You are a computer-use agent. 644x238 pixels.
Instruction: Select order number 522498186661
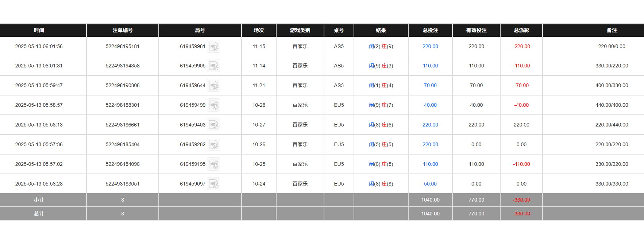(x=123, y=125)
